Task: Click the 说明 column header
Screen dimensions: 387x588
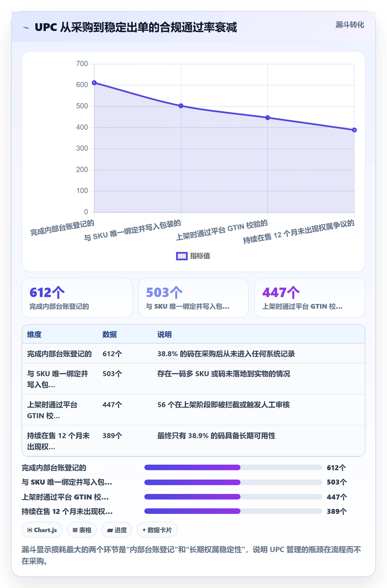Action: point(164,334)
